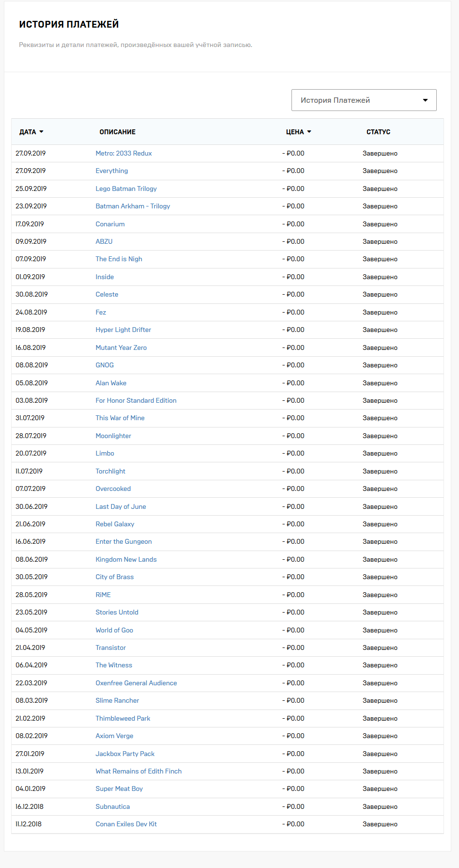
Task: Open the Lego Batman Trilogy link
Action: [x=126, y=189]
